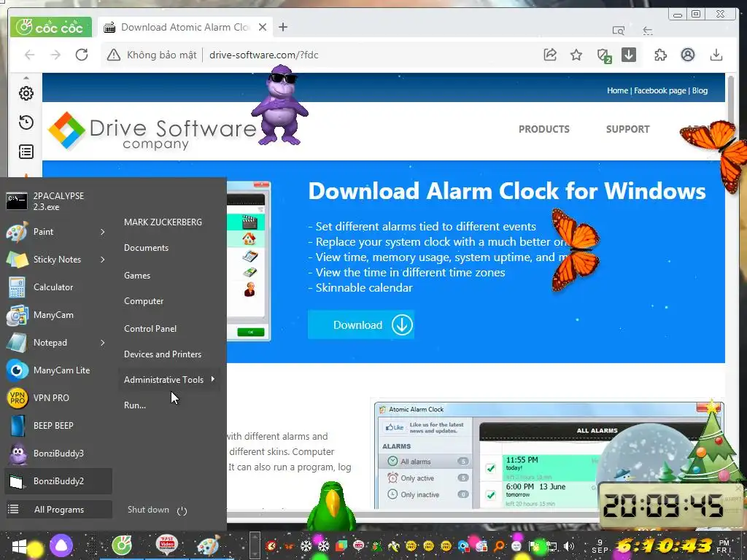
Task: Open Computer from the Start menu
Action: tap(144, 301)
